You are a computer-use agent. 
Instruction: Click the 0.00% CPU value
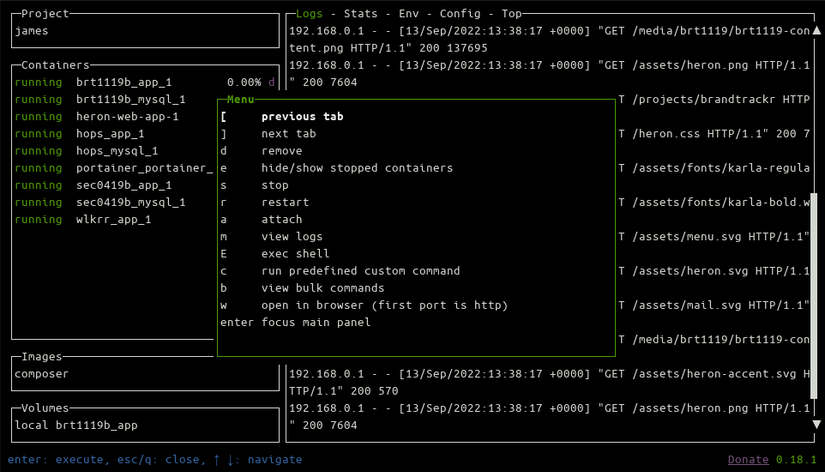[x=244, y=82]
